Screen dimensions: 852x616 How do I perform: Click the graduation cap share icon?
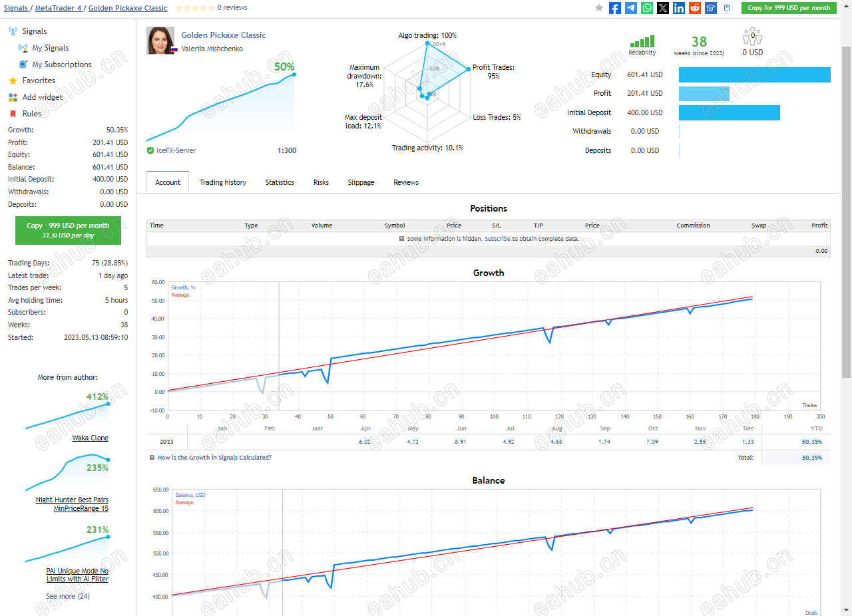click(711, 8)
